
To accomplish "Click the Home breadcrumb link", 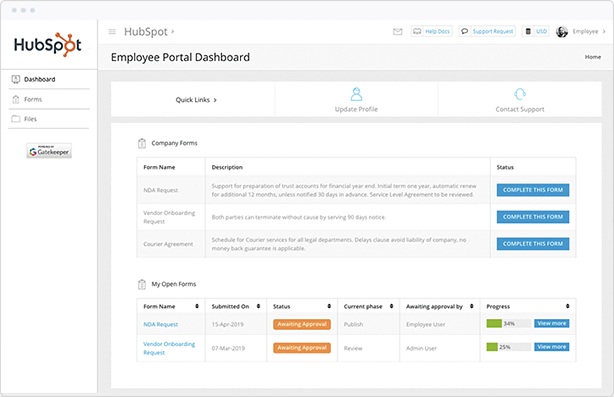I will pyautogui.click(x=593, y=57).
